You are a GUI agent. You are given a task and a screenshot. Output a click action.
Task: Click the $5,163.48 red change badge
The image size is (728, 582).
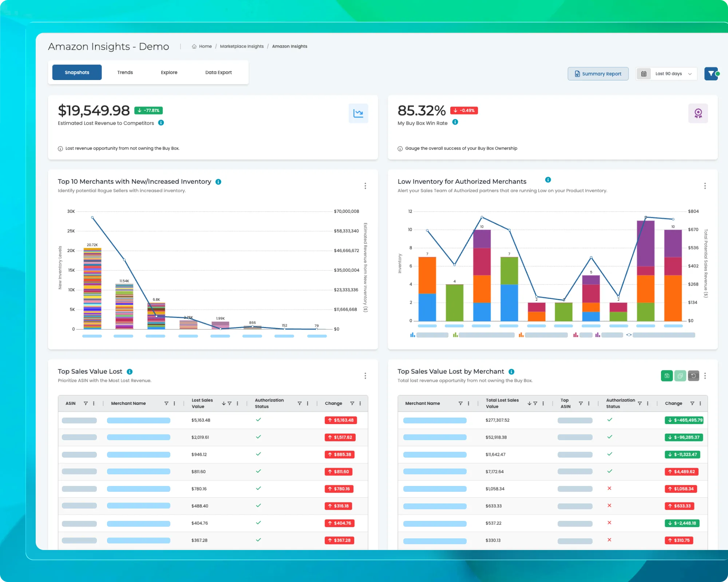[x=340, y=420]
